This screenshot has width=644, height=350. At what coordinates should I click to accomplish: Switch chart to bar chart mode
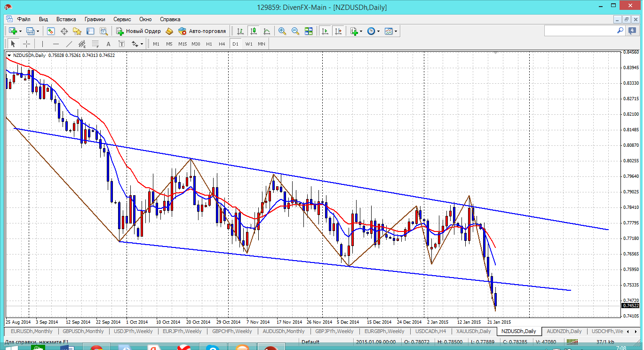click(240, 31)
